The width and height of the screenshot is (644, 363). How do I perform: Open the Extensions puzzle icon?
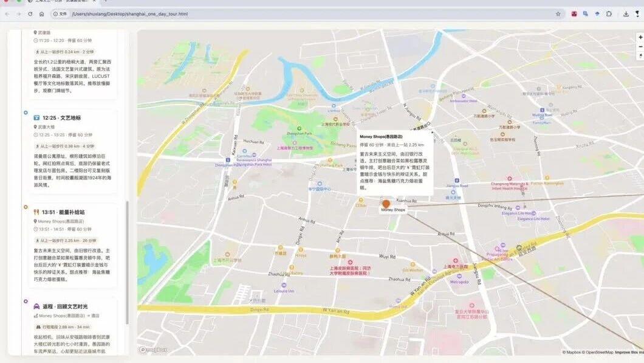[609, 14]
